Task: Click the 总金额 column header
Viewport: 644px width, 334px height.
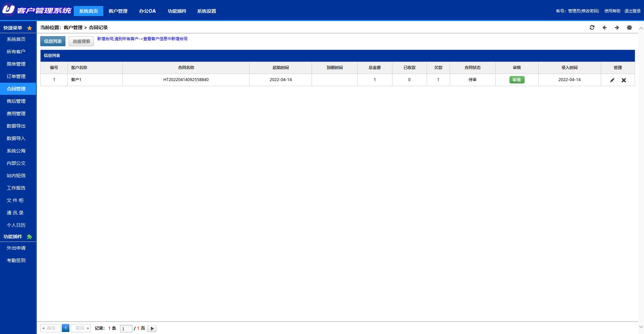Action: tap(375, 68)
